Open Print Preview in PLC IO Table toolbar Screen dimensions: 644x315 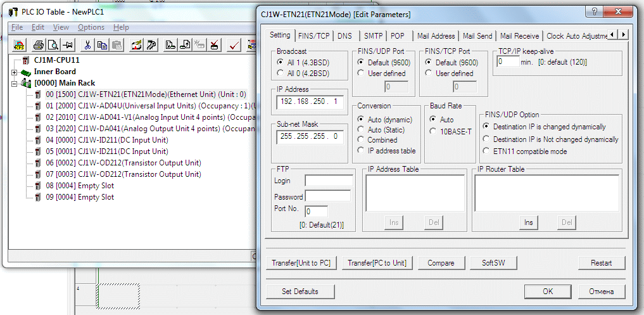tap(53, 45)
